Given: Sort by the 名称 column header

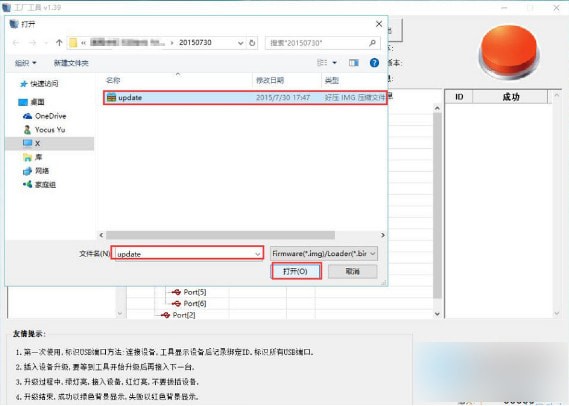Looking at the screenshot, I should pyautogui.click(x=113, y=80).
